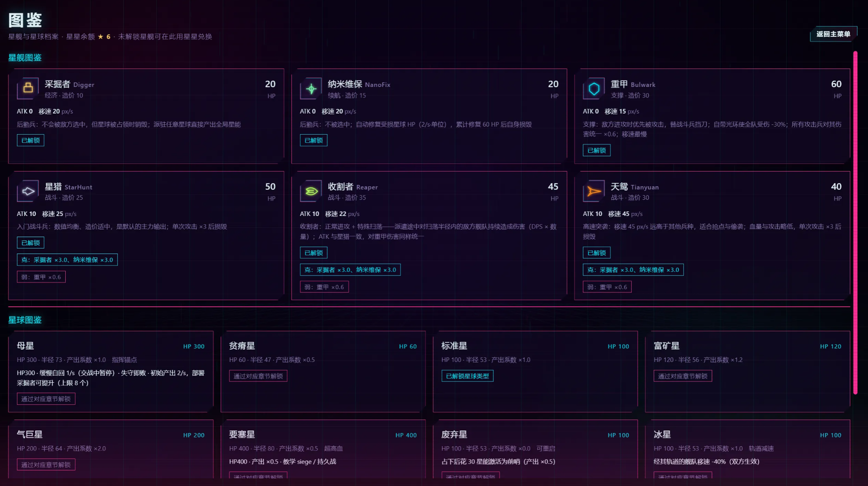
Task: Select the 星球图鉴 section heading
Action: pos(25,320)
